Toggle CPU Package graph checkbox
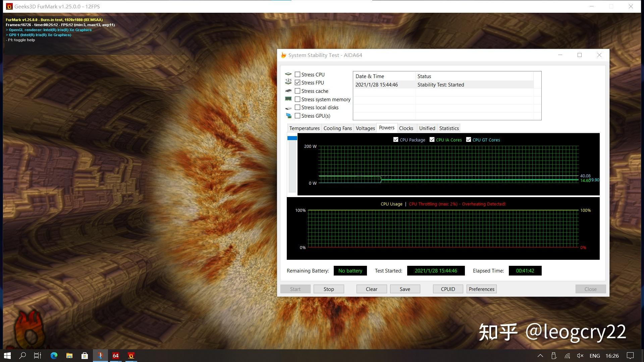 click(396, 140)
